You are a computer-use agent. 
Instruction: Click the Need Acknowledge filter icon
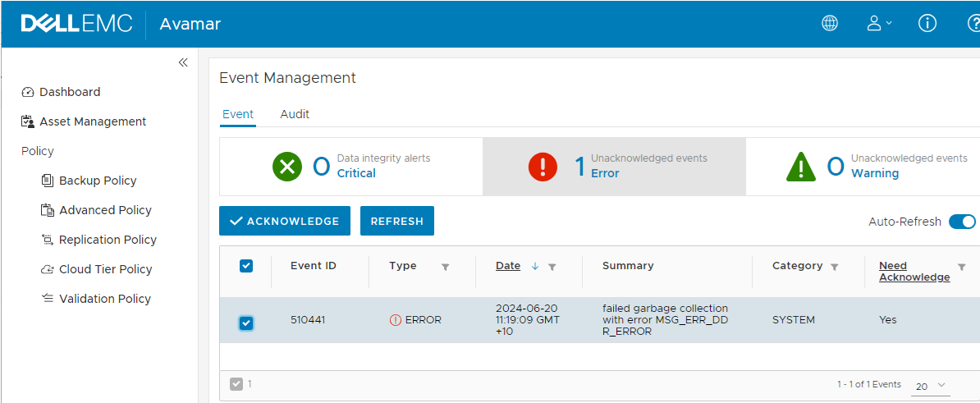(961, 267)
